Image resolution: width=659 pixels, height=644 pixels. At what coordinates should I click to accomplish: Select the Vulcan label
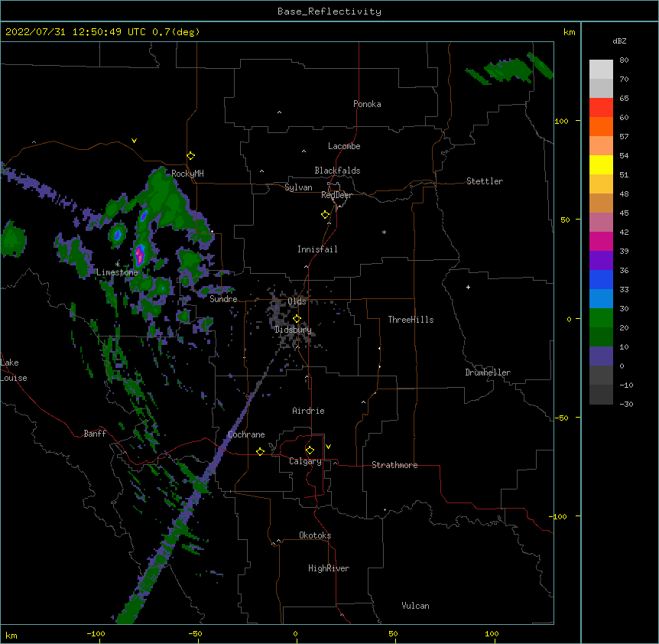click(415, 606)
